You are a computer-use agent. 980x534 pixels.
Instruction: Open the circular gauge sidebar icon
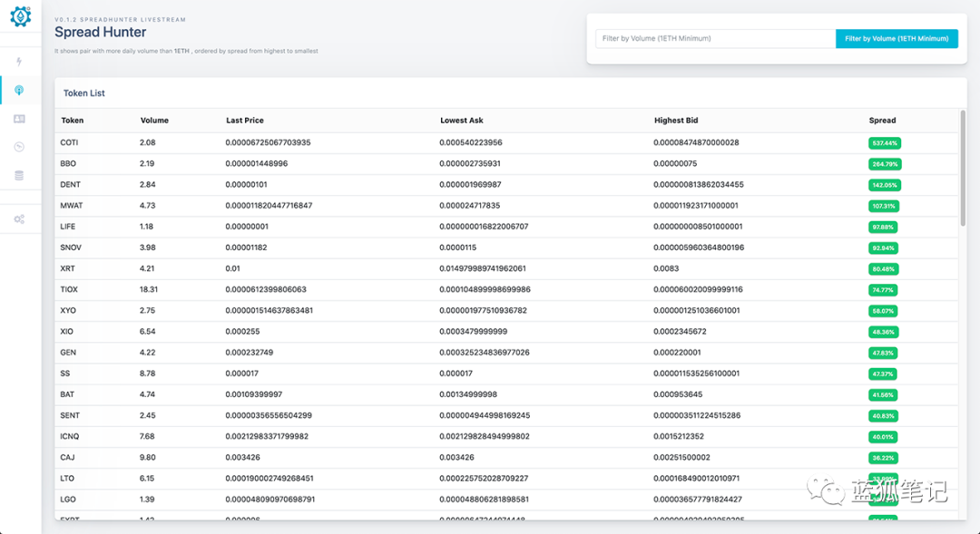point(20,147)
